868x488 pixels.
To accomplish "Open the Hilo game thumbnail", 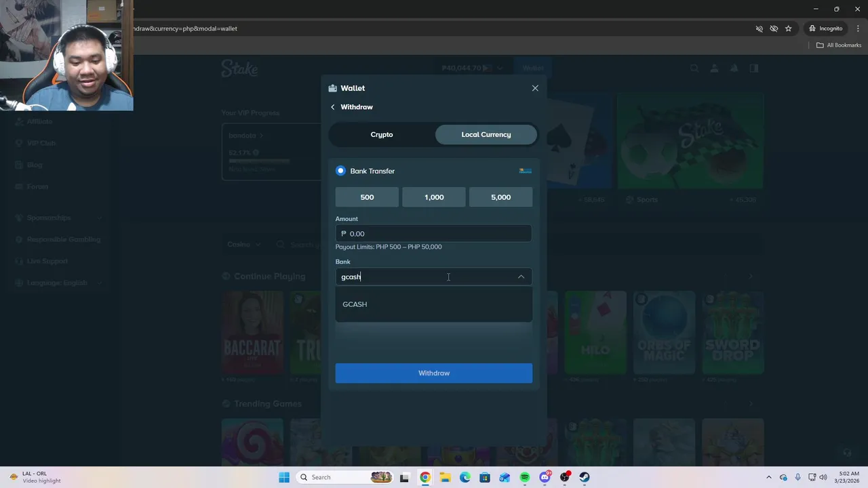I will [595, 333].
